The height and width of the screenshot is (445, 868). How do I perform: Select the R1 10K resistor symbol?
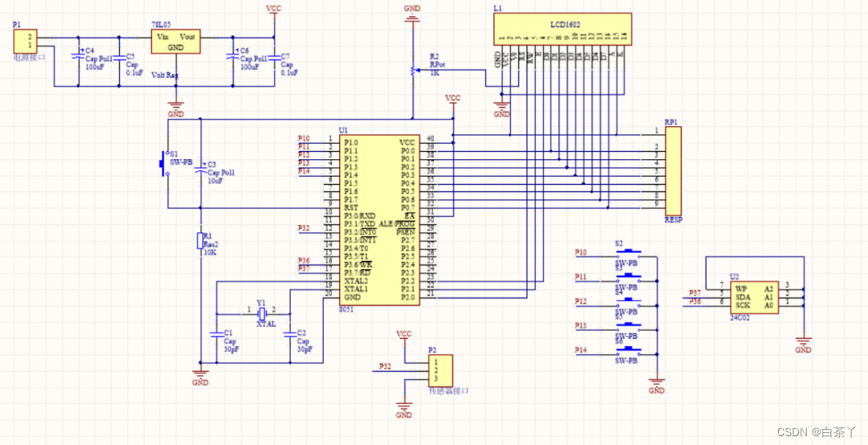(x=199, y=241)
